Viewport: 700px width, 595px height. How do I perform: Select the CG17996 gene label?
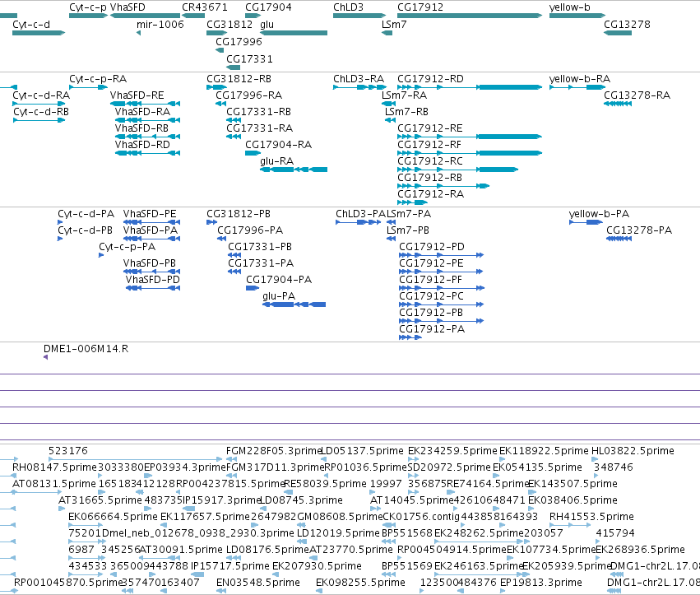tap(239, 41)
